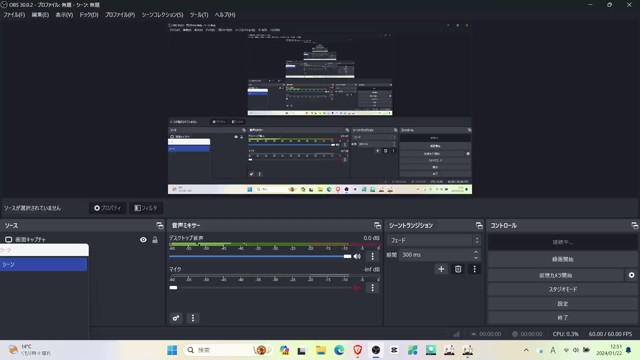Screen dimensions: 640x360
Task: Open the Scene Collection menu
Action: (x=162, y=15)
